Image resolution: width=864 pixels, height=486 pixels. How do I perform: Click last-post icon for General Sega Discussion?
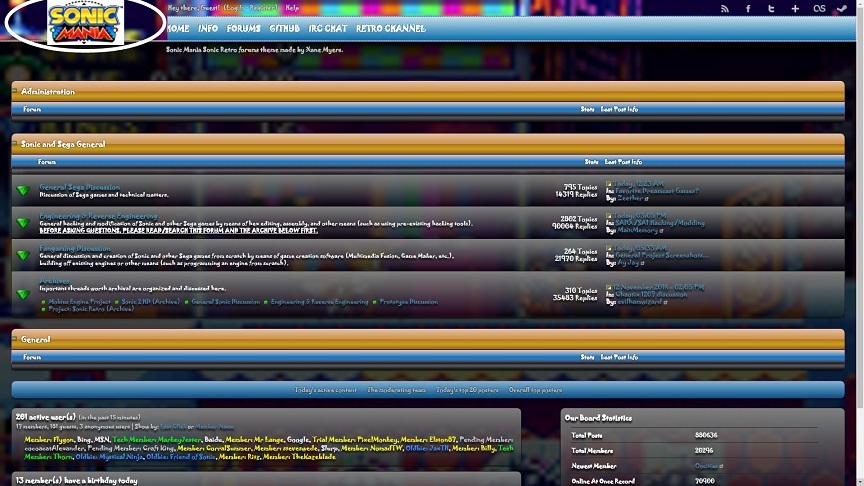[x=609, y=184]
